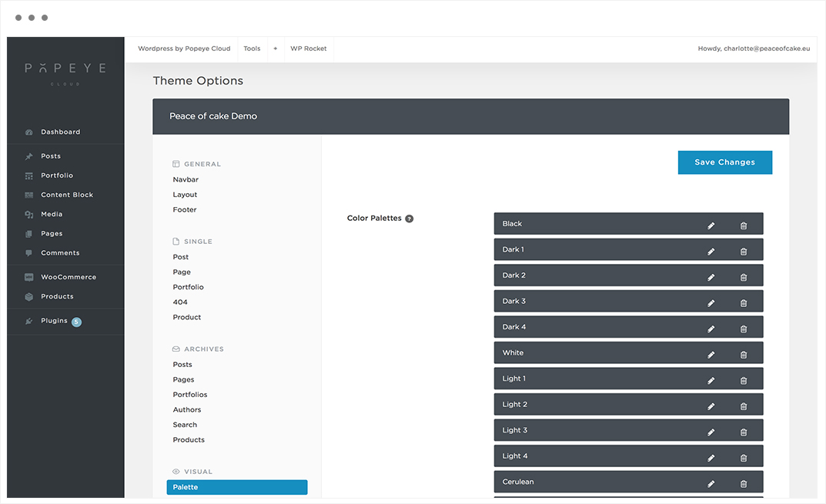Open Authors options under Archives

187,409
